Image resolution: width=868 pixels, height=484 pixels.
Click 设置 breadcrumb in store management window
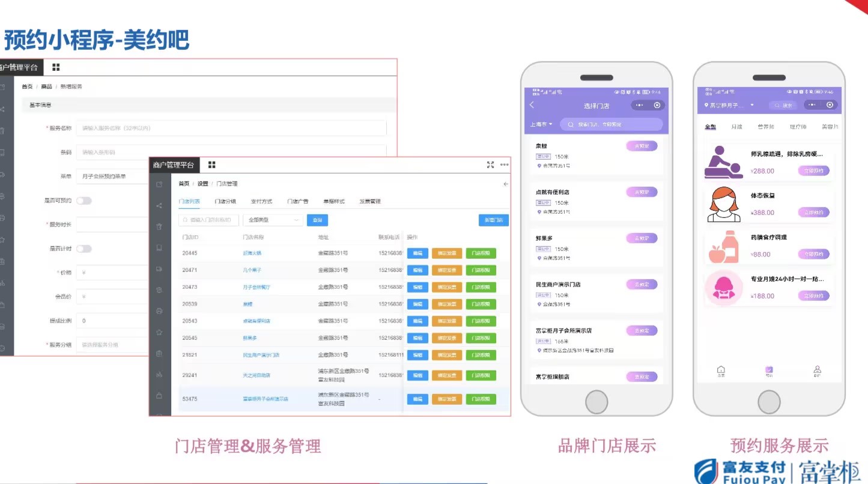203,184
